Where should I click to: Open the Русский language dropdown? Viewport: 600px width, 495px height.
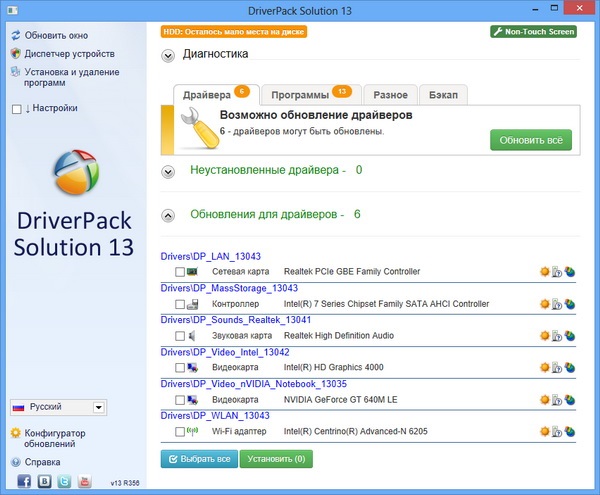coord(98,407)
